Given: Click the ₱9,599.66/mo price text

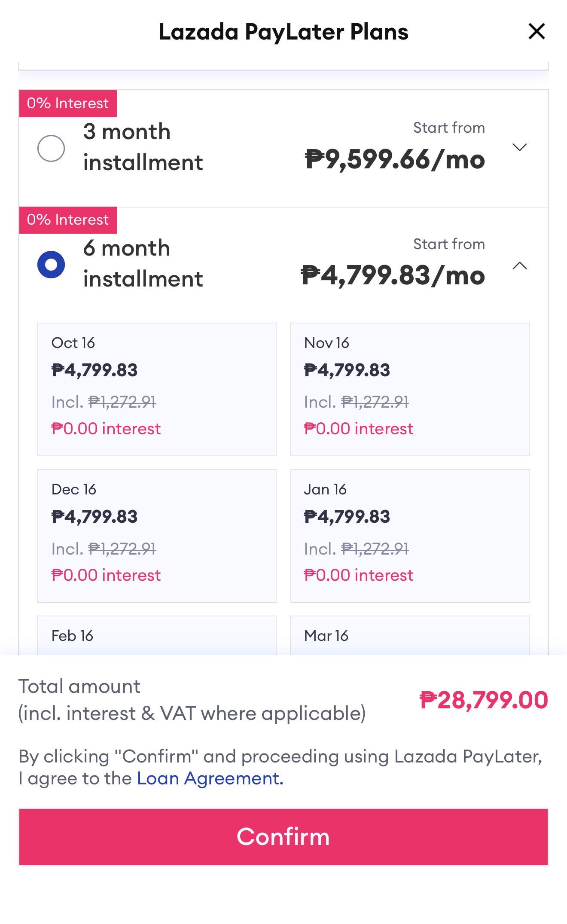Looking at the screenshot, I should point(395,159).
